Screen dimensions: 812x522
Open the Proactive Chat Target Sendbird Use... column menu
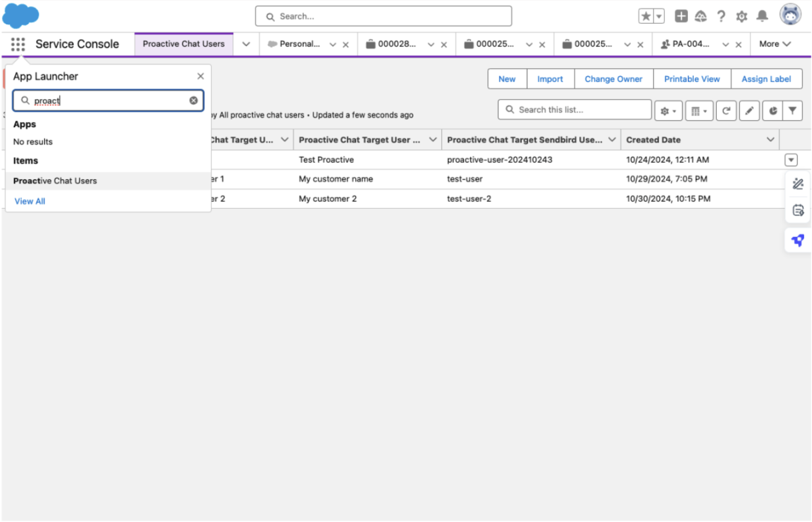tap(612, 140)
